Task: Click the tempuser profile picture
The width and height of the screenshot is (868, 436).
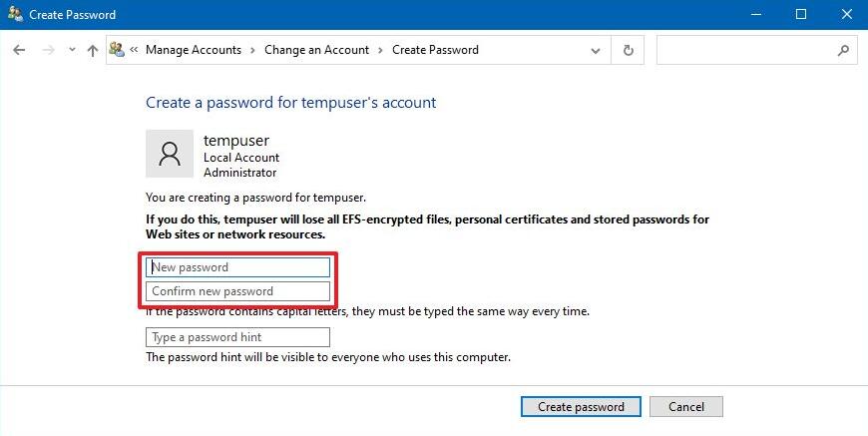Action: click(x=170, y=154)
